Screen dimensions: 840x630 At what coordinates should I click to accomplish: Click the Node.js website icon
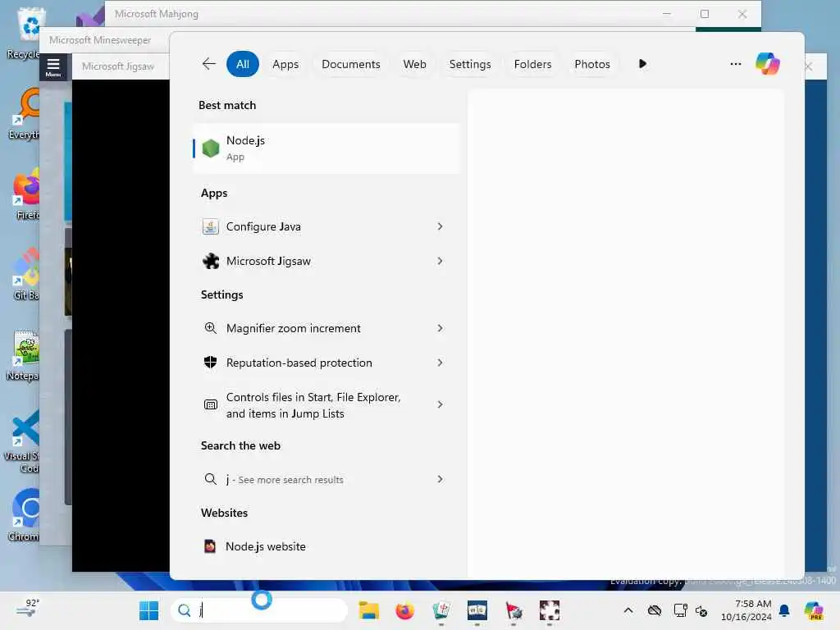[210, 546]
